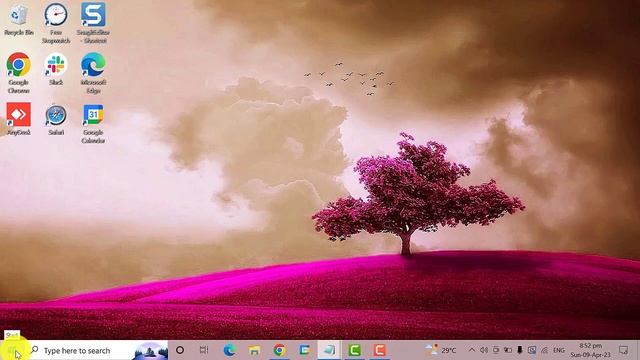Screen dimensions: 640x360
Task: Open Task View on the taskbar
Action: 204,350
